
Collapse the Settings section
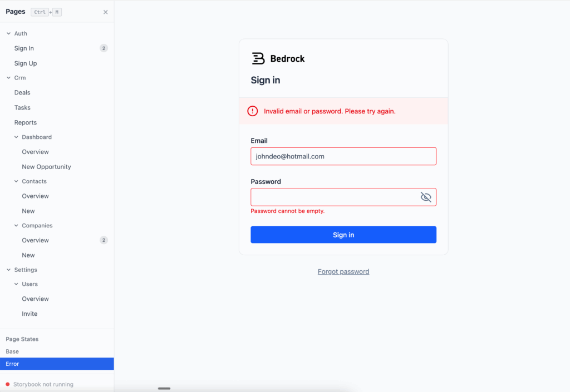coord(8,270)
